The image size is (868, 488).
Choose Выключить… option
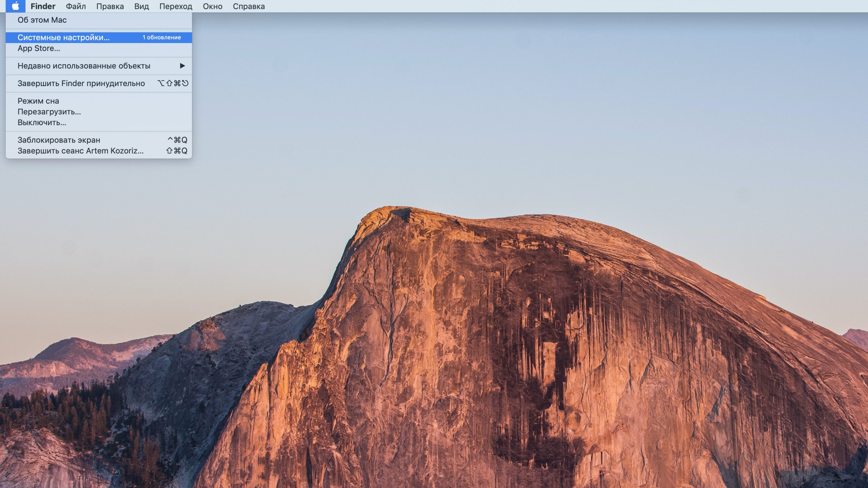coord(42,123)
